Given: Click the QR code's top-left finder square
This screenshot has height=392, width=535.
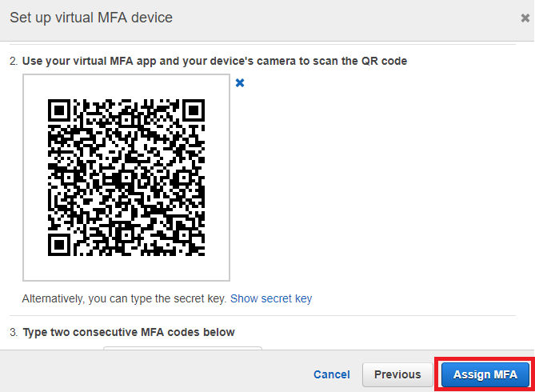Looking at the screenshot, I should point(60,111).
